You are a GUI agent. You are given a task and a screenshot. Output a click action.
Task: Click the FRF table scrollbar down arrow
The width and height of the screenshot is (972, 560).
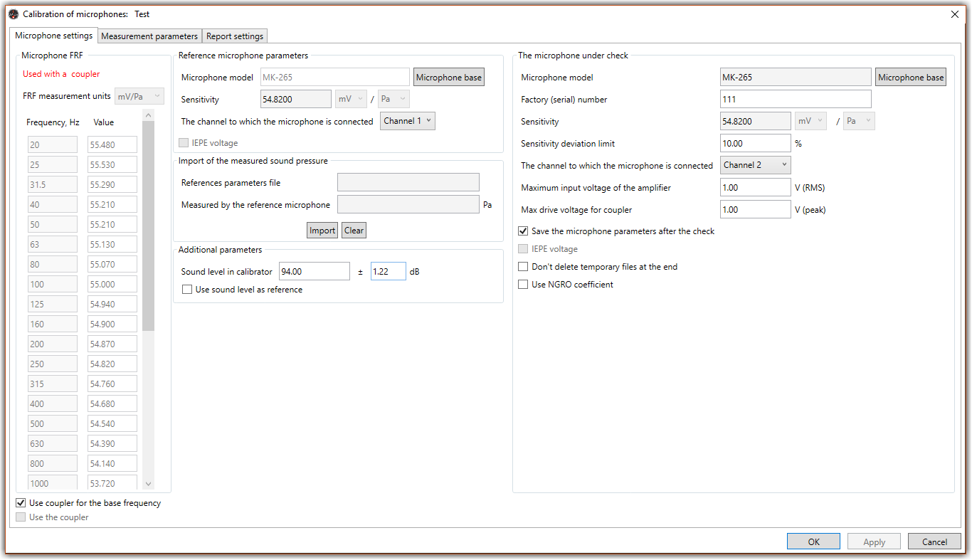tap(148, 483)
